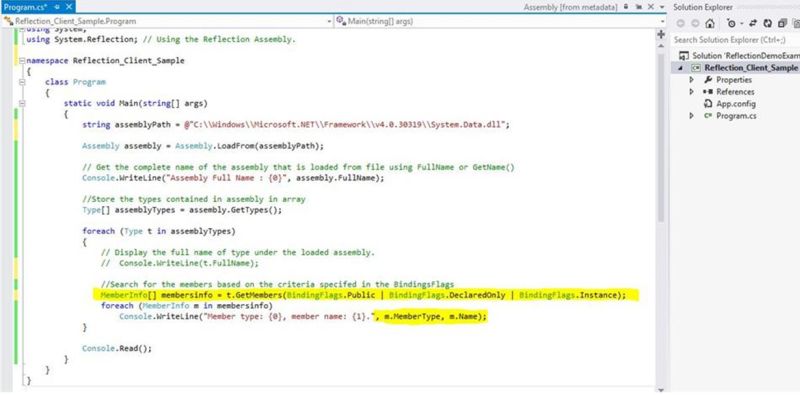Close the Program.cs tab
The width and height of the screenshot is (800, 395).
point(69,7)
